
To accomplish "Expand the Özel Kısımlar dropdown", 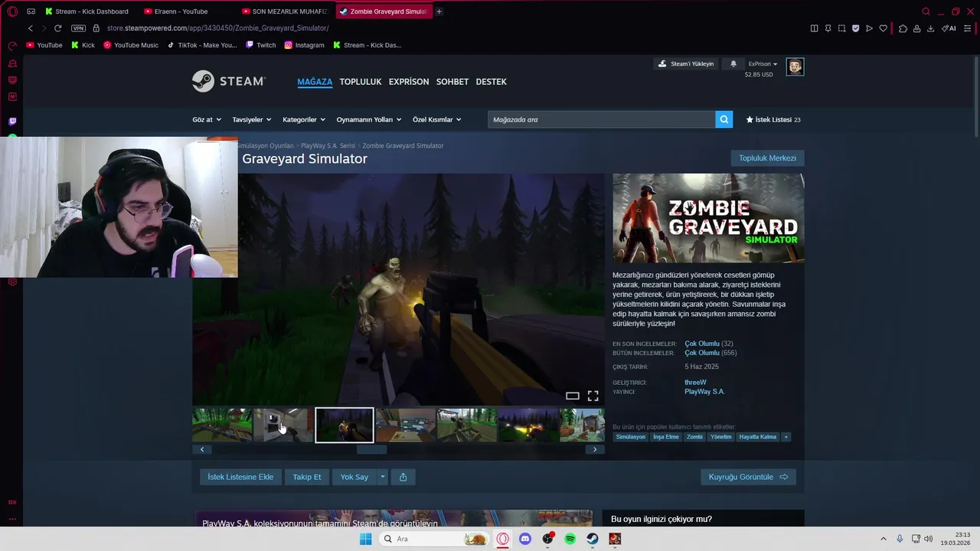I will pos(437,119).
